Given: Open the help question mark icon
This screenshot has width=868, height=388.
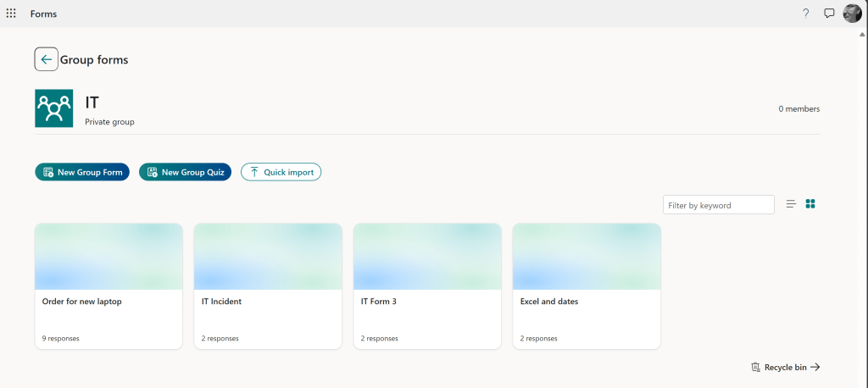Looking at the screenshot, I should pyautogui.click(x=805, y=14).
